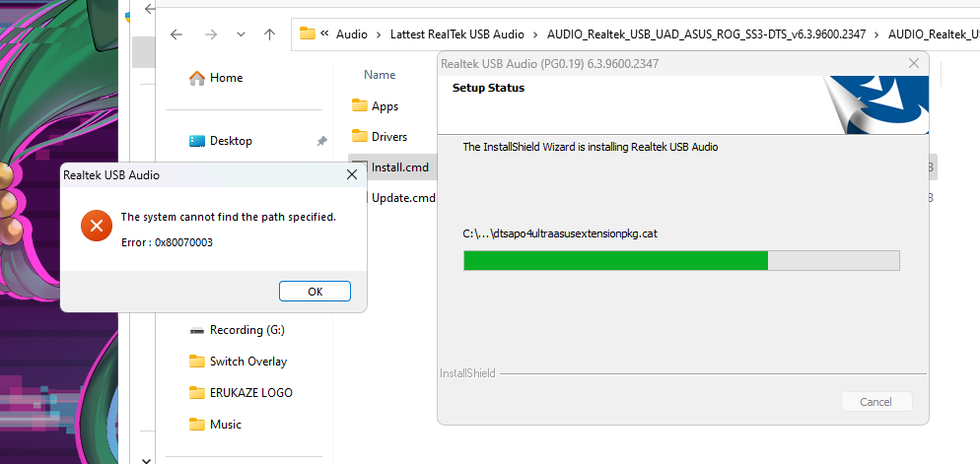The height and width of the screenshot is (464, 980).
Task: Go back in File Explorer
Action: coord(176,34)
